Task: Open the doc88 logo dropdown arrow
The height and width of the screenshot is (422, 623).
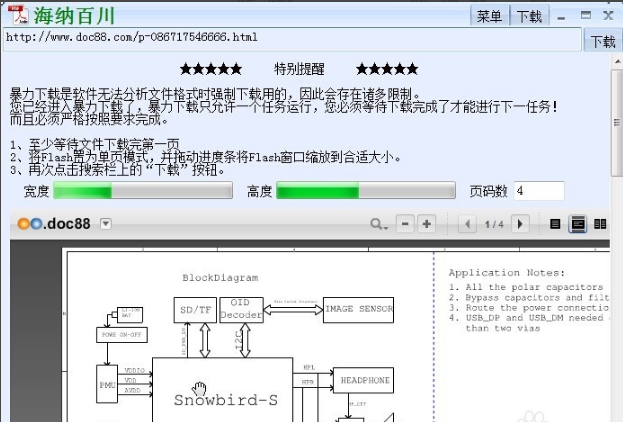Action: coord(106,224)
